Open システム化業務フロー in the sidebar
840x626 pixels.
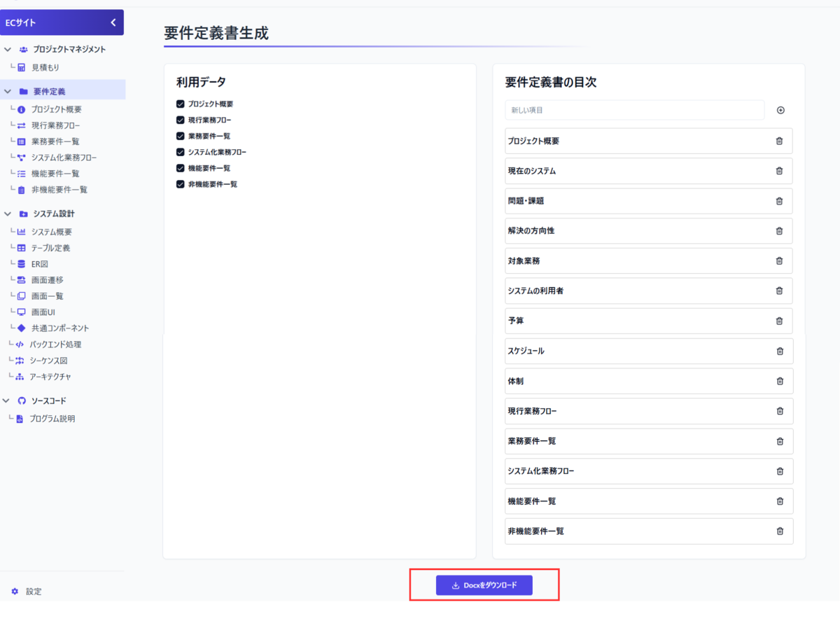(x=64, y=158)
